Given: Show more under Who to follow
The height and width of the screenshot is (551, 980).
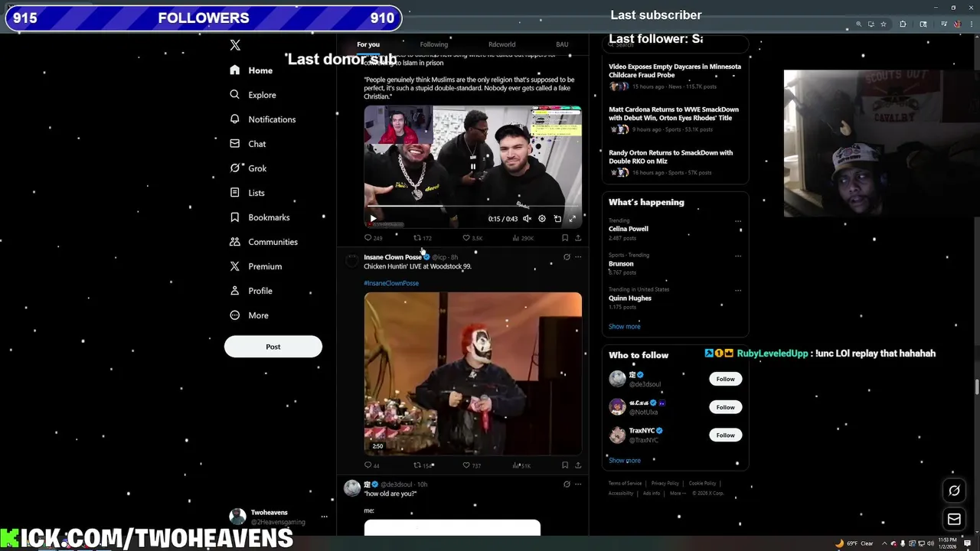Looking at the screenshot, I should point(625,461).
